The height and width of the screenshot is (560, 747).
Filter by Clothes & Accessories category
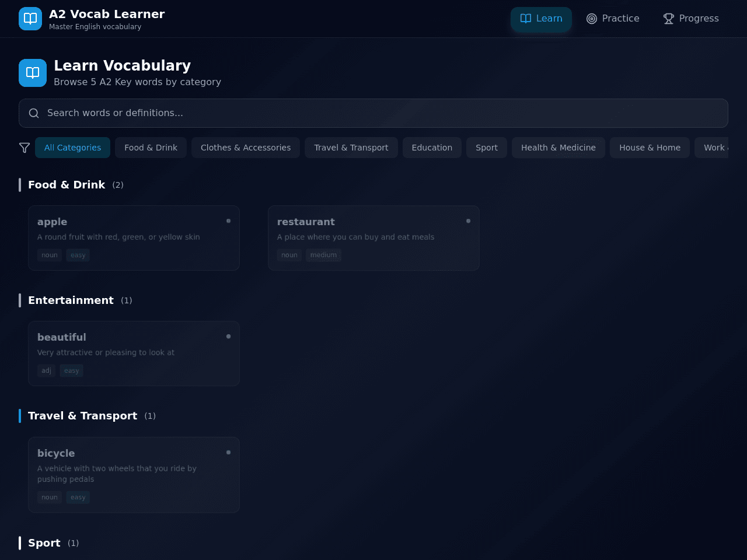click(246, 148)
